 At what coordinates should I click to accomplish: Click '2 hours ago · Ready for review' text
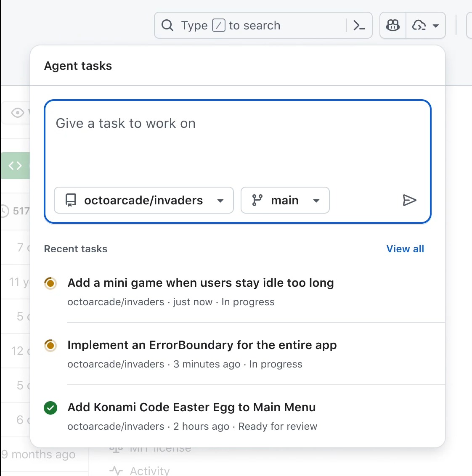click(245, 426)
